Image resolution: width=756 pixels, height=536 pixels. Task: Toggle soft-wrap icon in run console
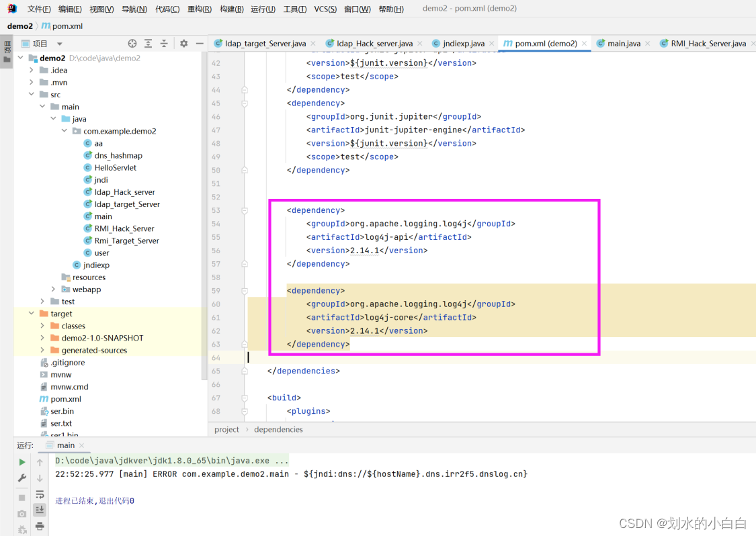[40, 494]
